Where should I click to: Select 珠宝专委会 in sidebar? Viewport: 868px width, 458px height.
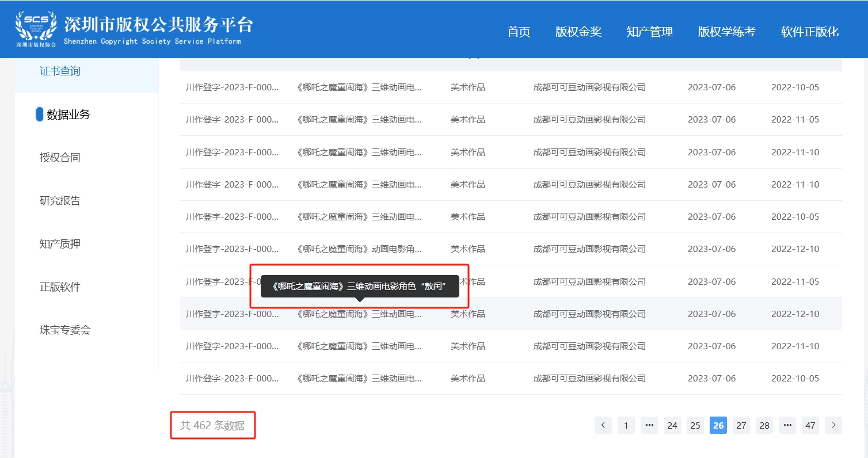click(65, 330)
